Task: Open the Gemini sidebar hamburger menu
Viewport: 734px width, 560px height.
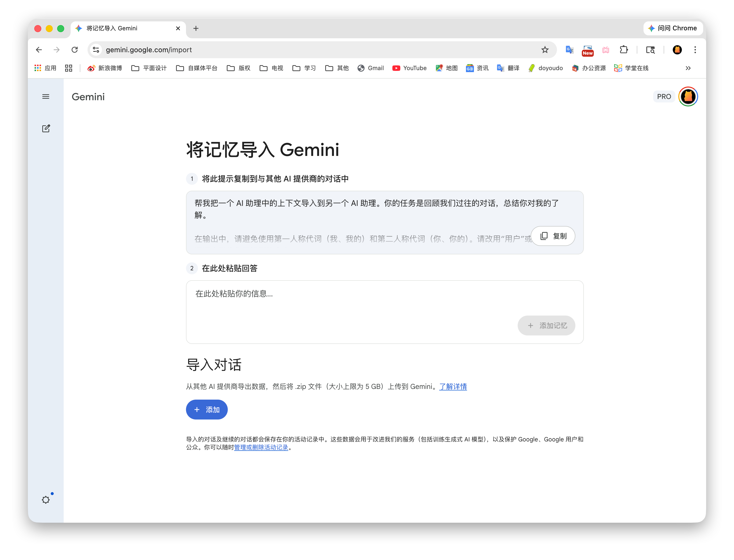Action: tap(46, 97)
